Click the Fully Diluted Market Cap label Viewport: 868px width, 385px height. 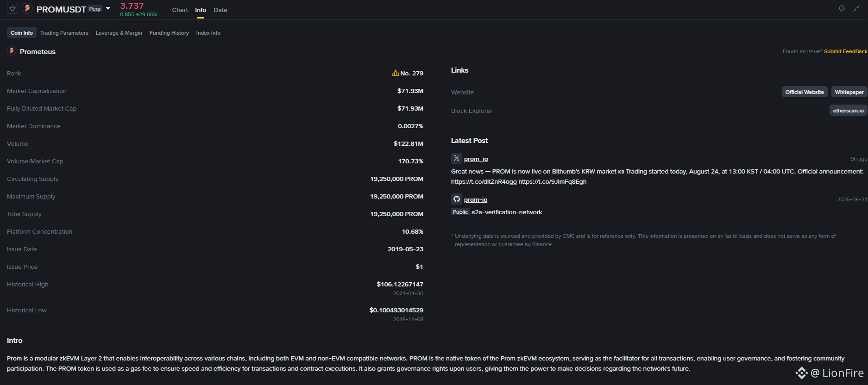tap(42, 108)
